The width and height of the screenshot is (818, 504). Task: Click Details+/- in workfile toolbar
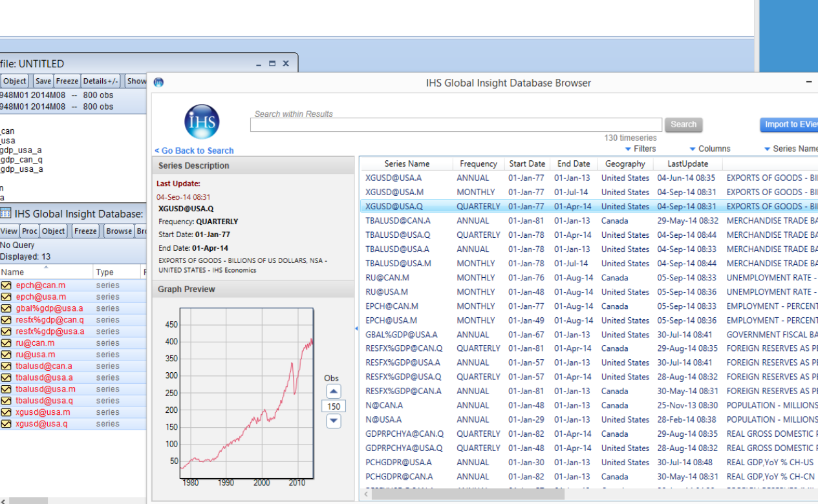pos(101,81)
